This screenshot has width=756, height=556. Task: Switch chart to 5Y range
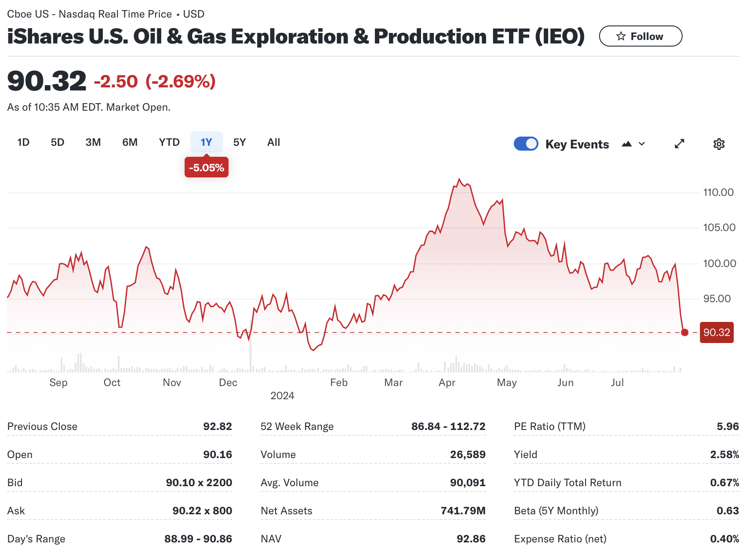click(x=240, y=142)
